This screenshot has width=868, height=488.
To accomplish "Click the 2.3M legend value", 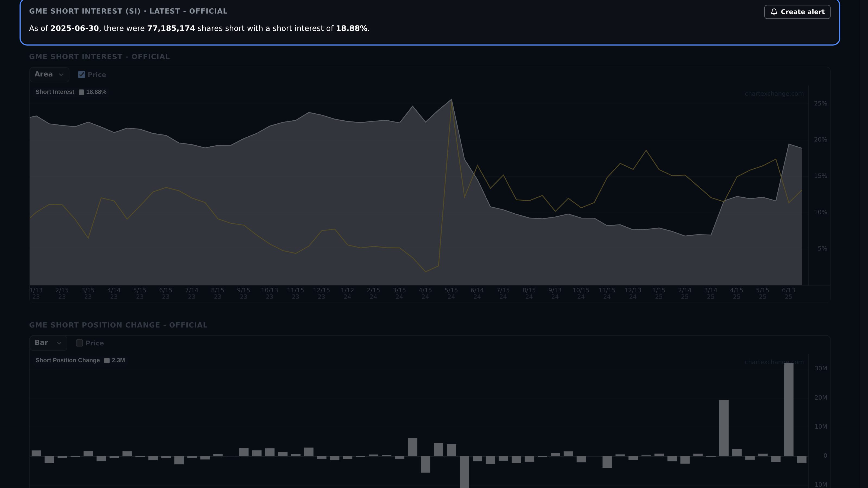I will [x=118, y=360].
